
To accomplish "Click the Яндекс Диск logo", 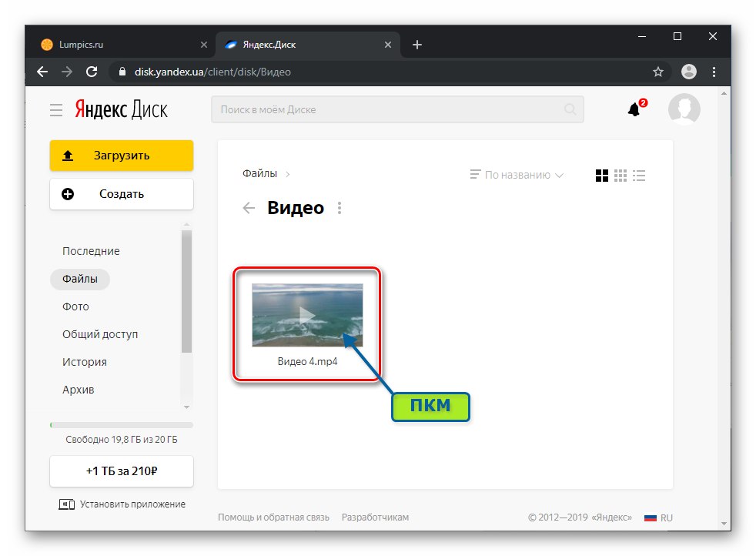I will [122, 110].
